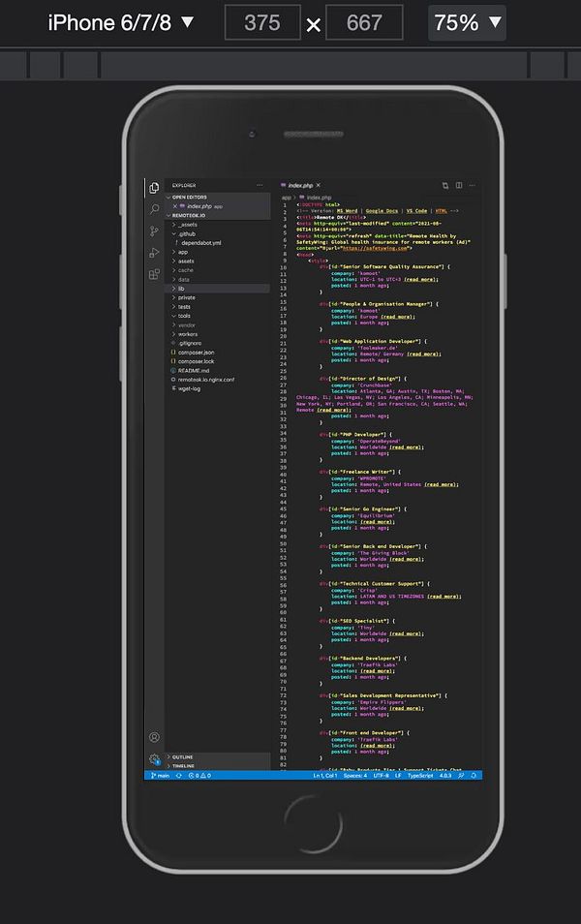
Task: Click the feedback icon in status bar
Action: (461, 776)
